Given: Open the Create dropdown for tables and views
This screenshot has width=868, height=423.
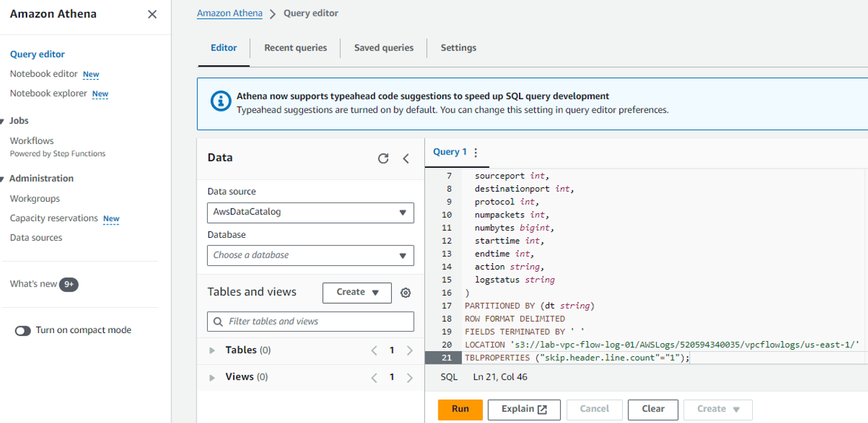Looking at the screenshot, I should coord(356,292).
